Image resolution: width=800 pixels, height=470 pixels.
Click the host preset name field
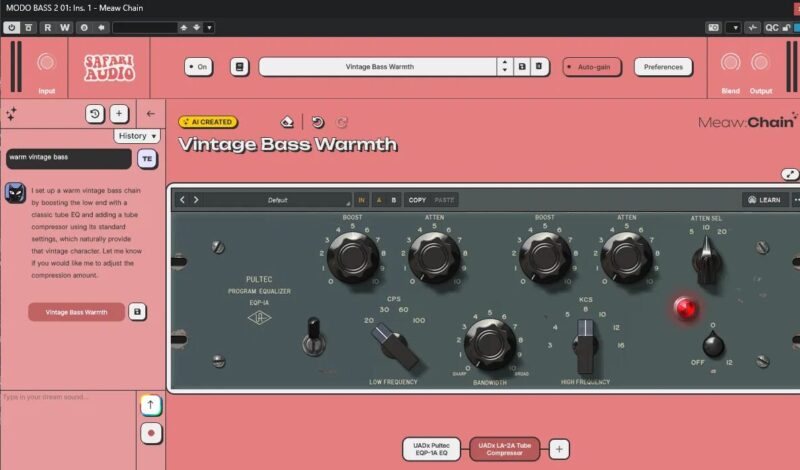coord(145,28)
